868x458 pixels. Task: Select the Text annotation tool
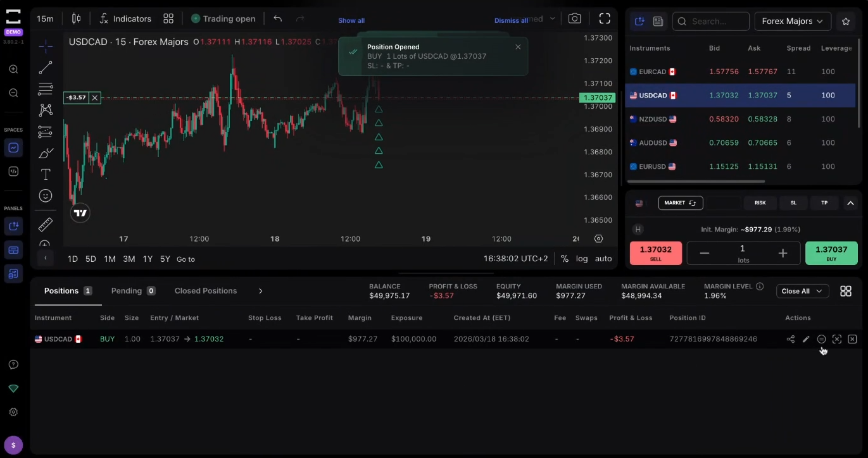click(46, 174)
